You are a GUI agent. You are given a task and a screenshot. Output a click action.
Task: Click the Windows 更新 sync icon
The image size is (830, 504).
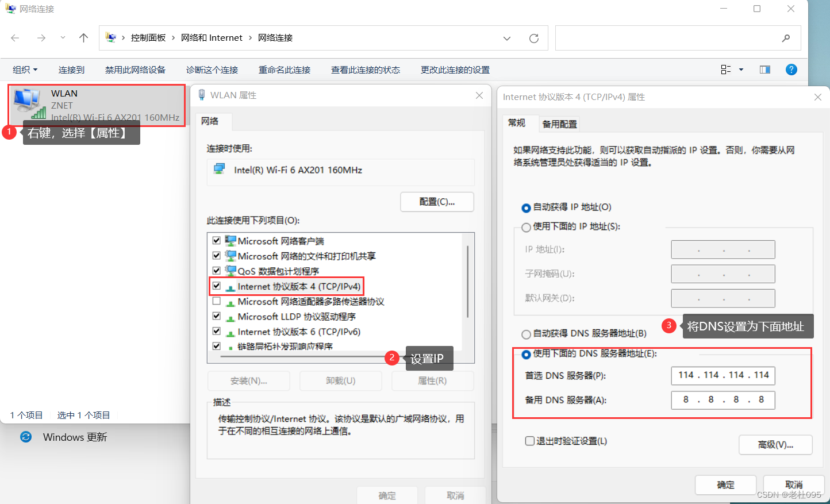click(x=26, y=437)
